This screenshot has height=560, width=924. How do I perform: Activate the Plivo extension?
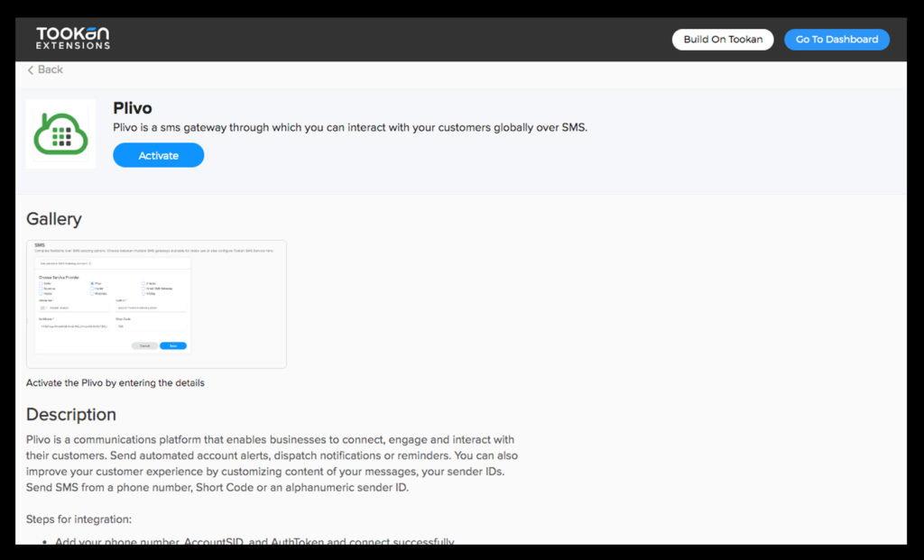[159, 155]
